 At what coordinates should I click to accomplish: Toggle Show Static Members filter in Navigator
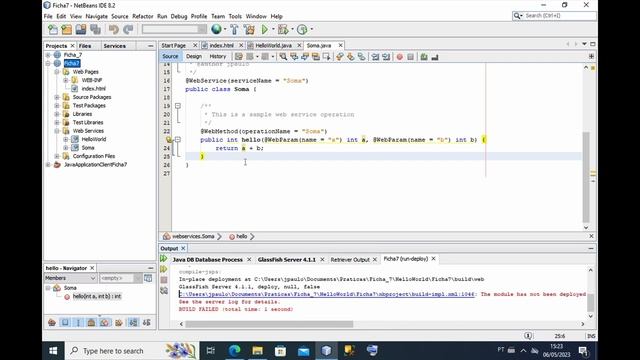pyautogui.click(x=78, y=322)
